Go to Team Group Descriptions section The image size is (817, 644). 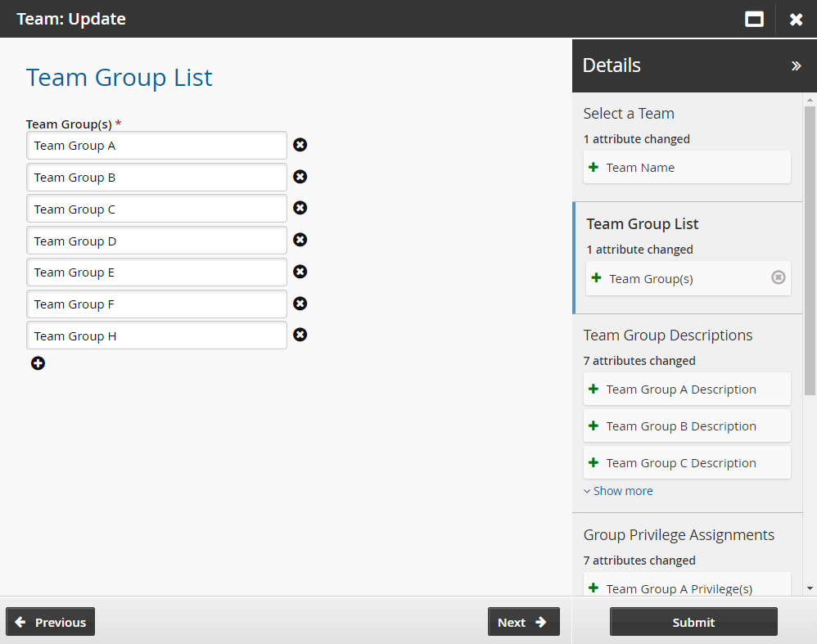pyautogui.click(x=668, y=336)
